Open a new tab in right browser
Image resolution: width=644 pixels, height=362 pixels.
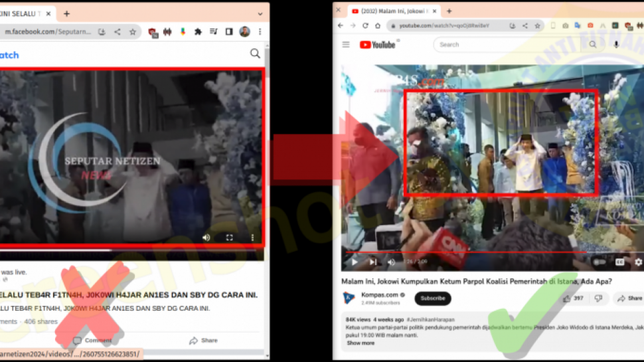[449, 11]
